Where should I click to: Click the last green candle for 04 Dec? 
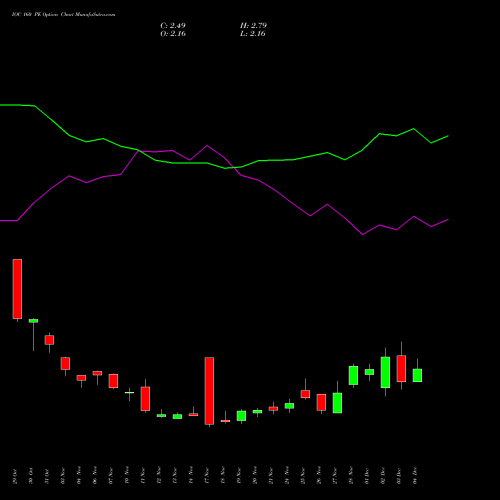pos(417,375)
